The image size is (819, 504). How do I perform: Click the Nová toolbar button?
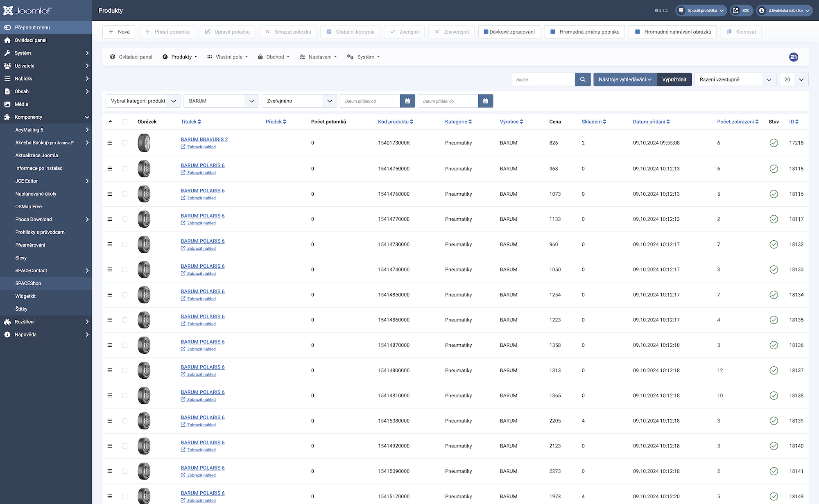pyautogui.click(x=119, y=32)
